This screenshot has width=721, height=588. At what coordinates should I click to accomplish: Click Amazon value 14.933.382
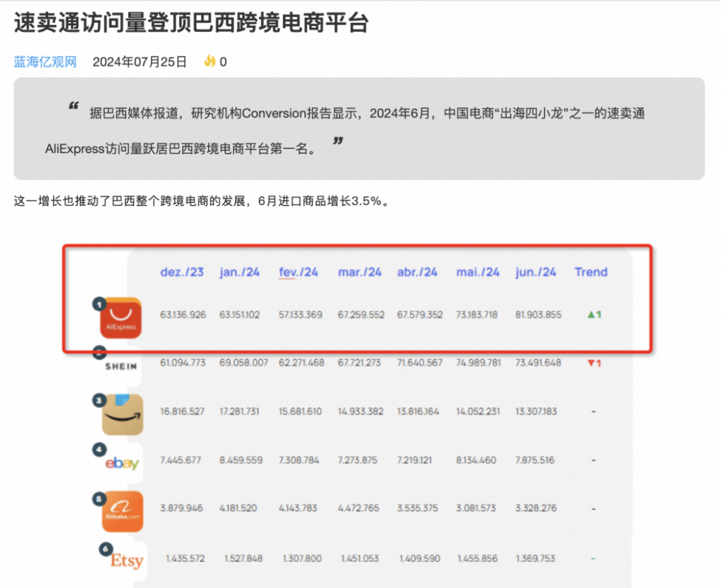tap(360, 411)
